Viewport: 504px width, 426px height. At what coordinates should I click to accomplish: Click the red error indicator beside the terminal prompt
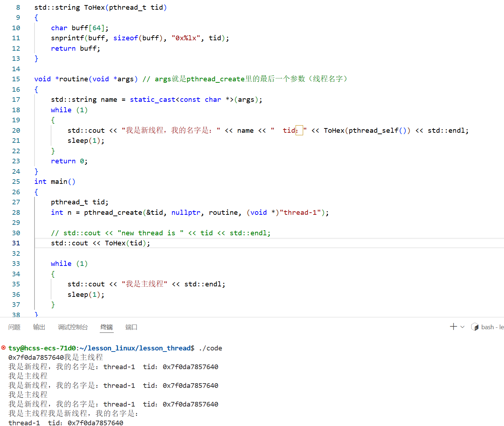pos(4,348)
